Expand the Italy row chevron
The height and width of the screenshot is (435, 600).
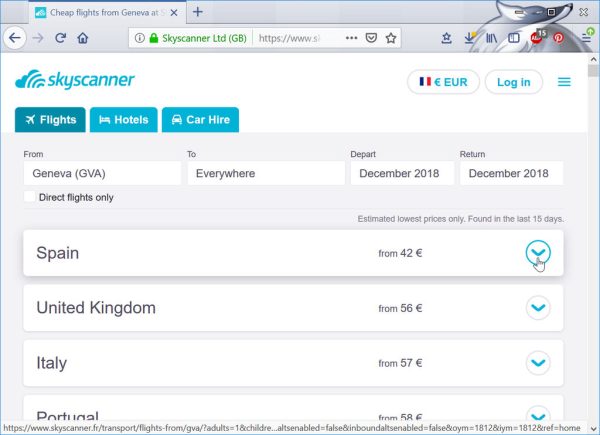tap(538, 363)
